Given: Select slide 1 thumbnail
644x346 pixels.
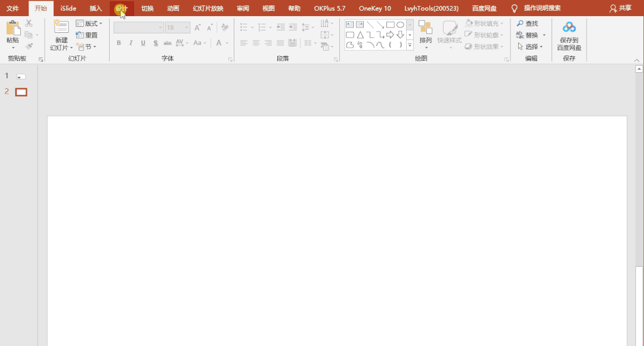Looking at the screenshot, I should coord(21,76).
